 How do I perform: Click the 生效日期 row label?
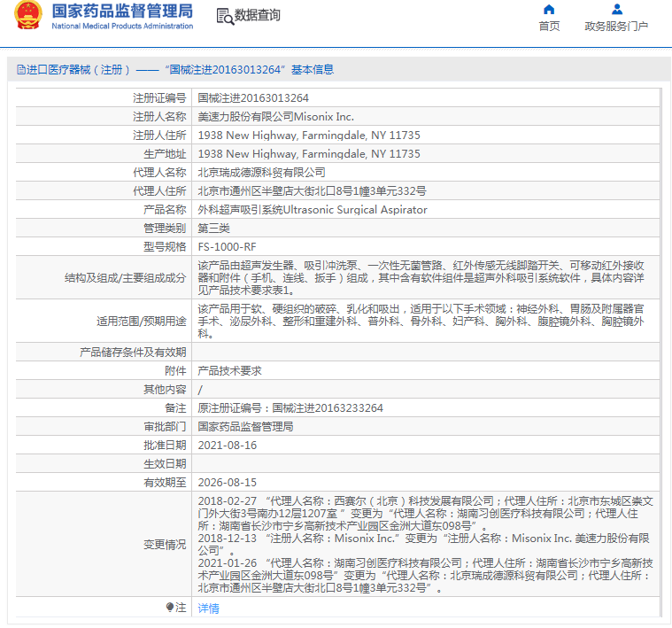165,464
